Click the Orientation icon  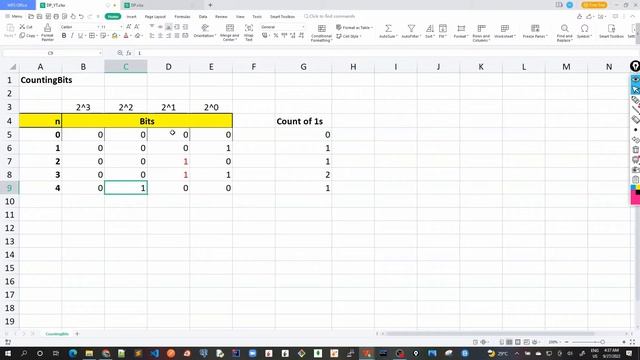tap(204, 28)
